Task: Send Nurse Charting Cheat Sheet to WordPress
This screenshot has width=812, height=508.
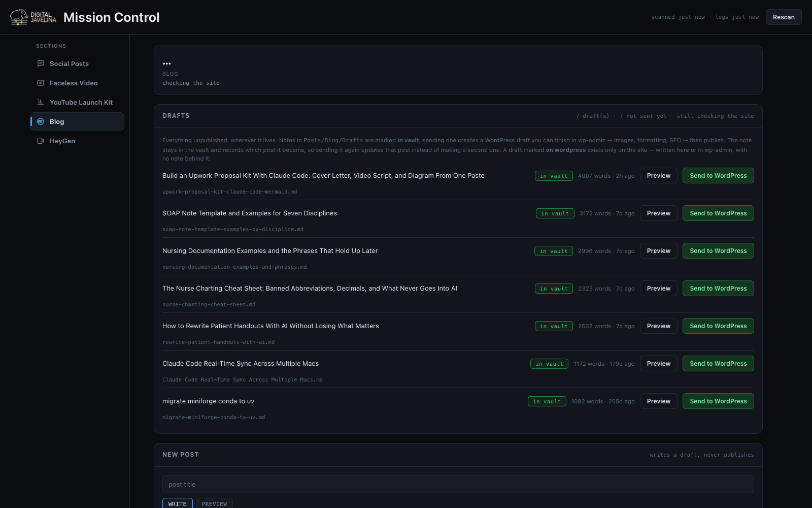Action: [718, 289]
